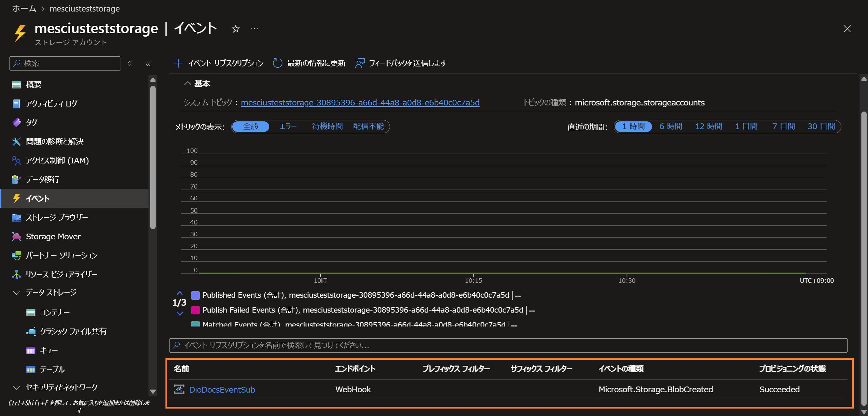Click the 問題の診断と解決 wrench icon
868x416 pixels.
[16, 141]
